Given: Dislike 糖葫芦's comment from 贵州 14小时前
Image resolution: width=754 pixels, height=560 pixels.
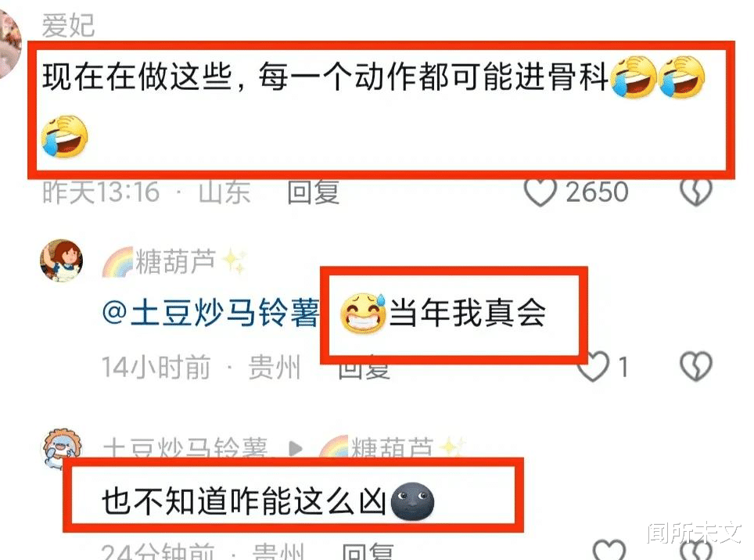Looking at the screenshot, I should tap(696, 368).
